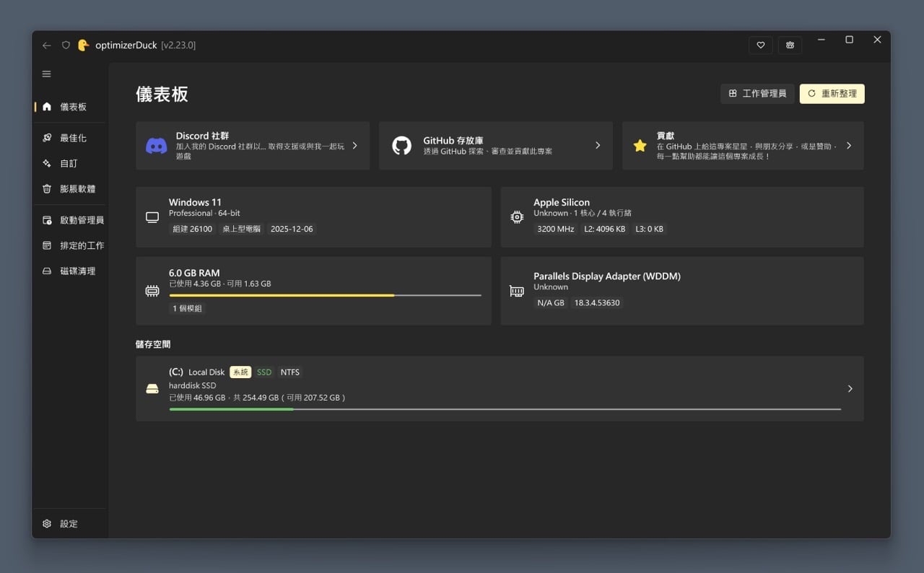Click the drive icon beside 磁碟清理

[47, 271]
